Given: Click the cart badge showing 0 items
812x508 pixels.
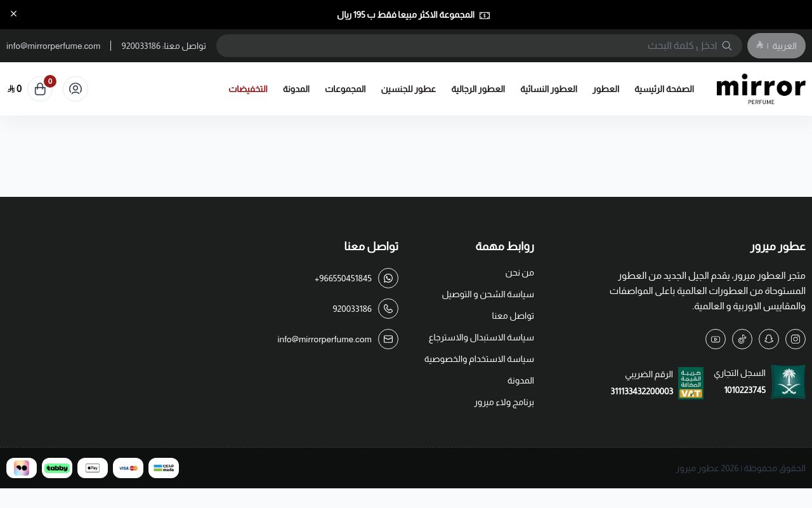Looking at the screenshot, I should pos(49,81).
